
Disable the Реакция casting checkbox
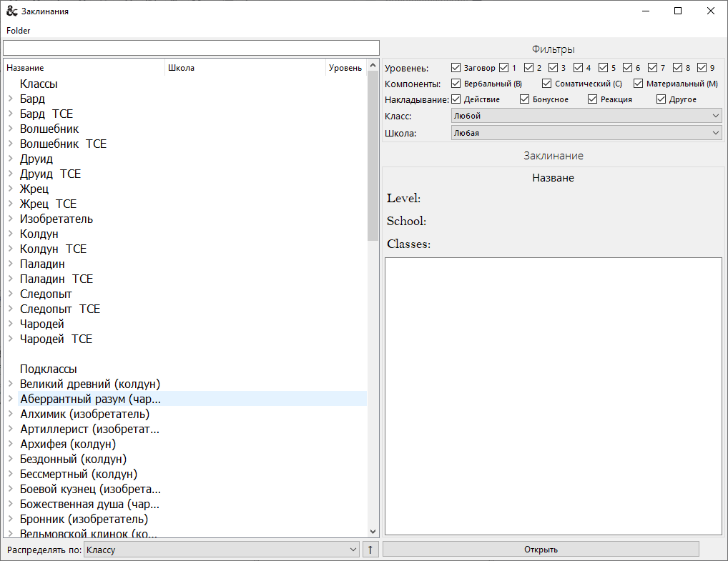(x=592, y=99)
